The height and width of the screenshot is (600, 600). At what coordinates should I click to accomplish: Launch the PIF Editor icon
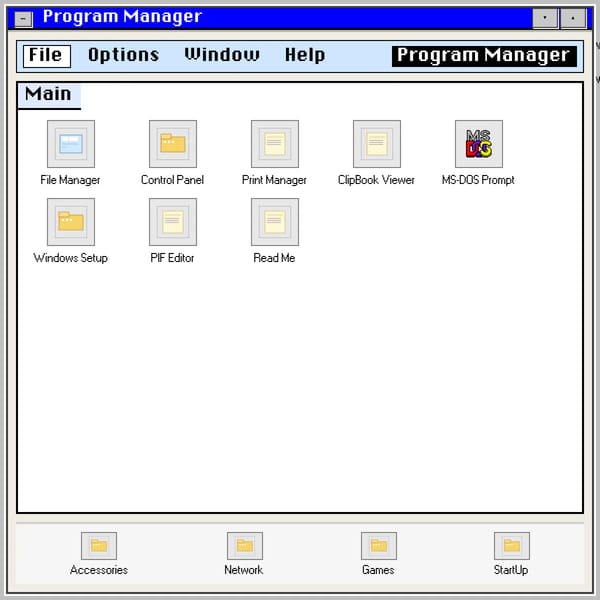point(173,222)
